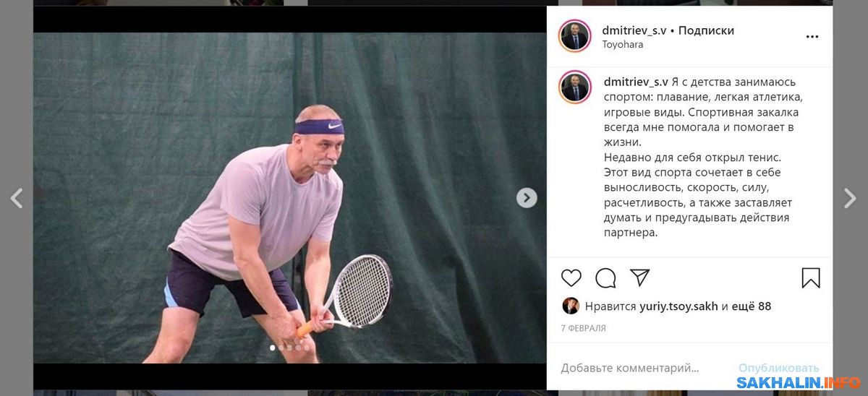Open the small avatar of the liker

571,306
